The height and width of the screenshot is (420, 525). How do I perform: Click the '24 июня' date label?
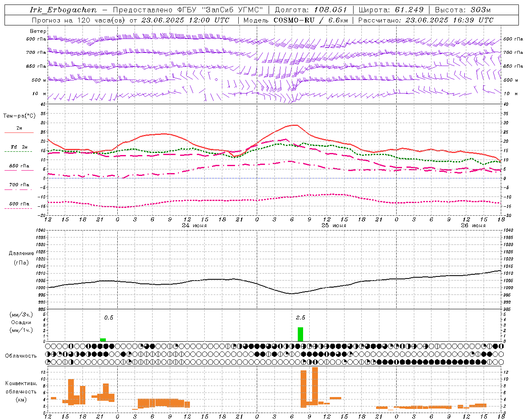point(194,226)
